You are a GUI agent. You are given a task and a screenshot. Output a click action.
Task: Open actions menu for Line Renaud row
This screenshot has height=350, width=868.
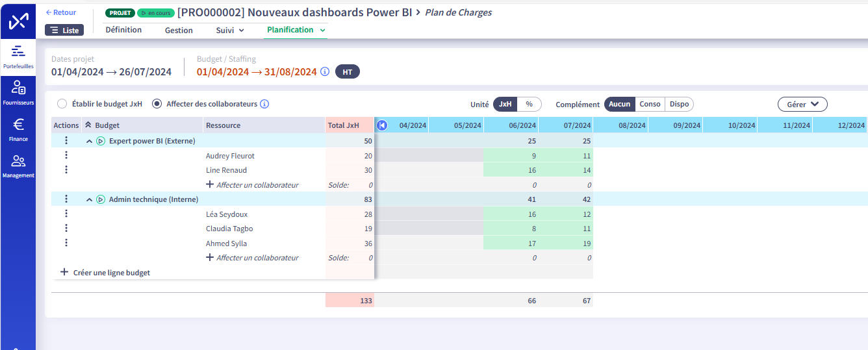(66, 169)
